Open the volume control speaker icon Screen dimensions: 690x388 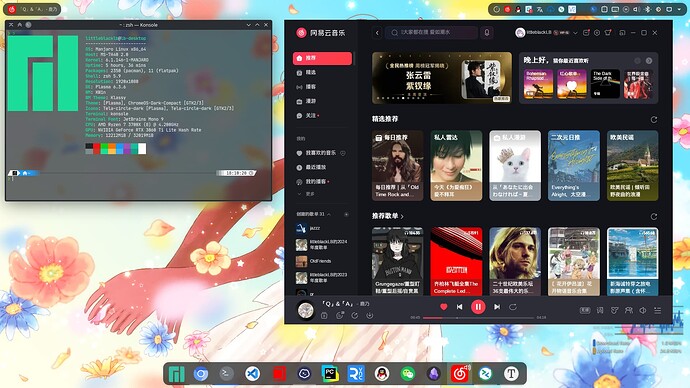click(643, 310)
